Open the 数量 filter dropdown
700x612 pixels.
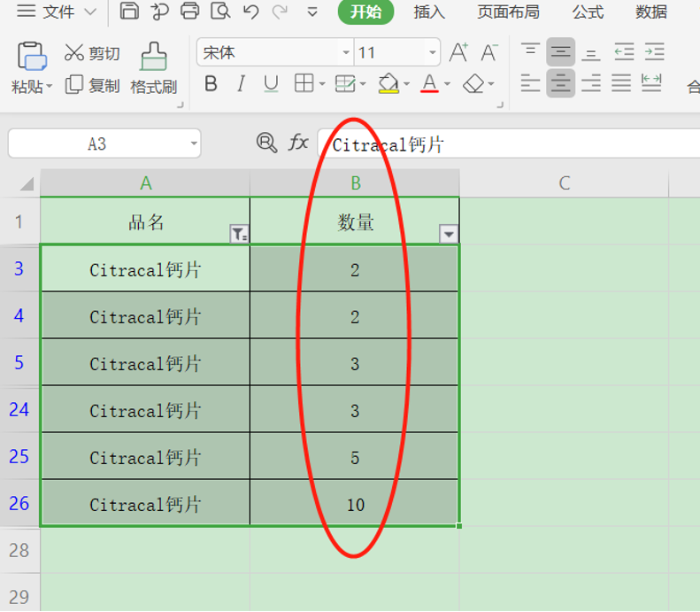pyautogui.click(x=449, y=234)
